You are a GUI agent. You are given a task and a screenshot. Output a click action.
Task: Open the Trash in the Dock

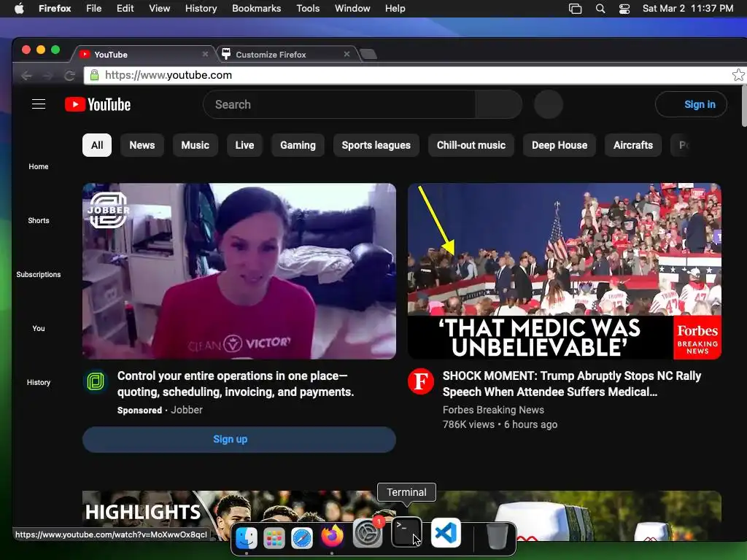click(x=496, y=536)
